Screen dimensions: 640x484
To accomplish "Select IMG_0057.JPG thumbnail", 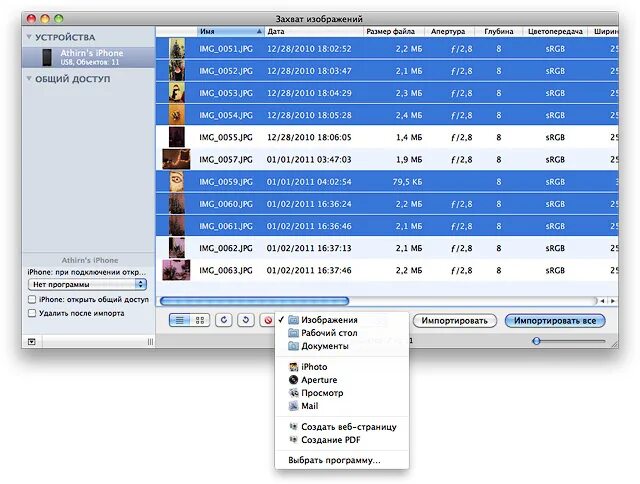I will tap(176, 159).
